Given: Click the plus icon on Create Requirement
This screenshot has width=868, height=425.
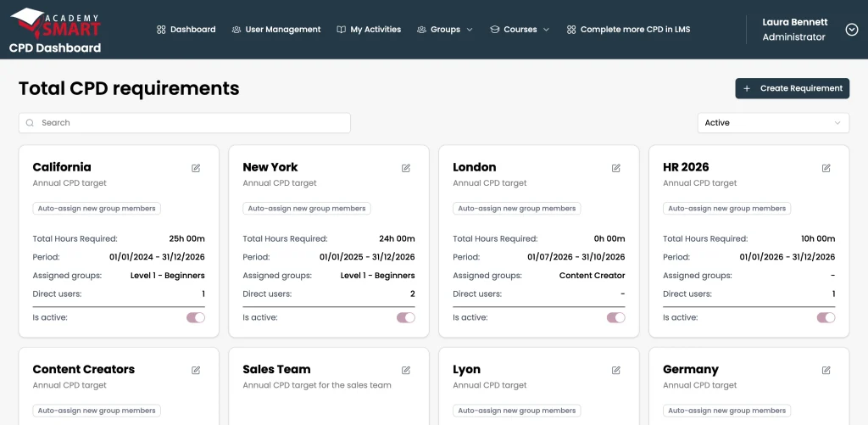Looking at the screenshot, I should (747, 89).
